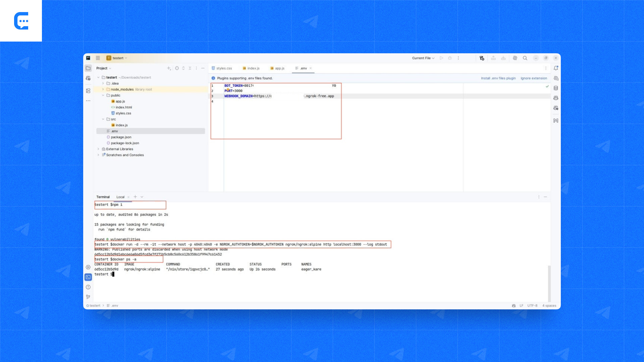Screen dimensions: 644x362
Task: Open the testert project dropdown
Action: 117,58
